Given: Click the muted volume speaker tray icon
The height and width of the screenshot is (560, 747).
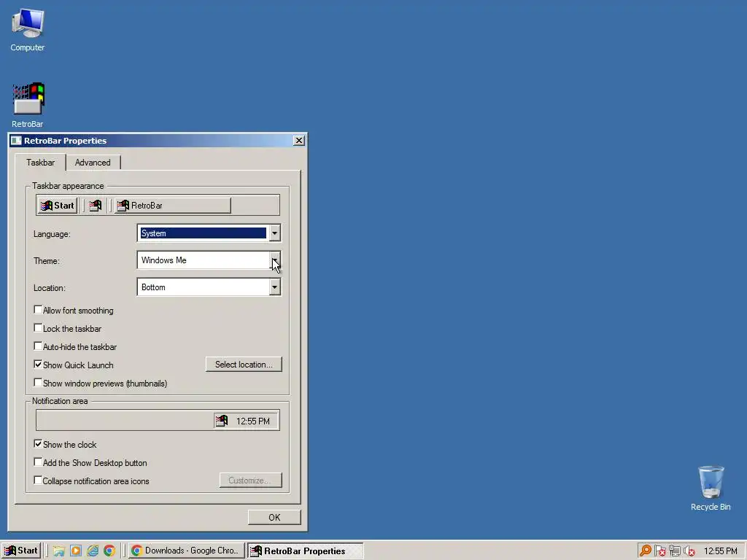Looking at the screenshot, I should point(689,551).
